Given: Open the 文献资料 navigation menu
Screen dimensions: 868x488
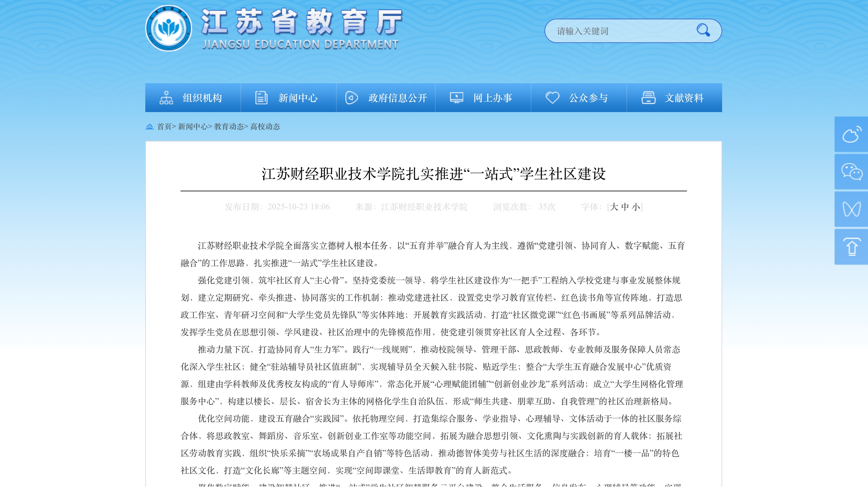Looking at the screenshot, I should point(684,98).
